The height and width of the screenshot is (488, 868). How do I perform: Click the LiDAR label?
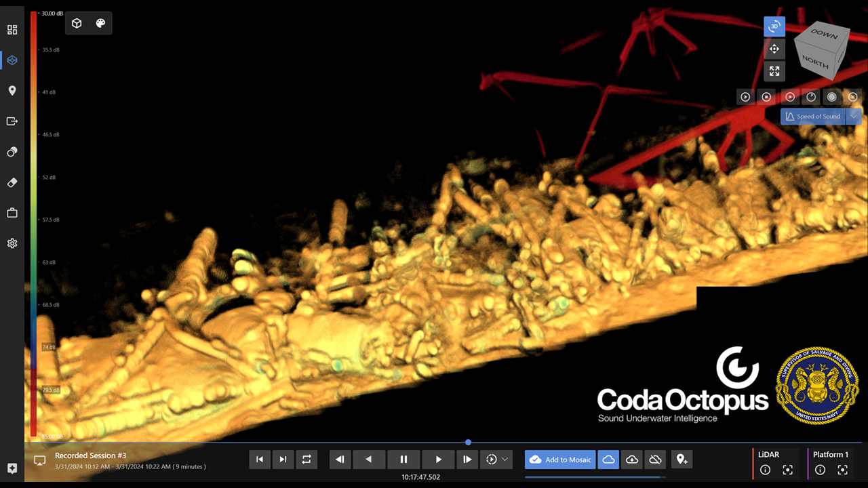click(768, 455)
